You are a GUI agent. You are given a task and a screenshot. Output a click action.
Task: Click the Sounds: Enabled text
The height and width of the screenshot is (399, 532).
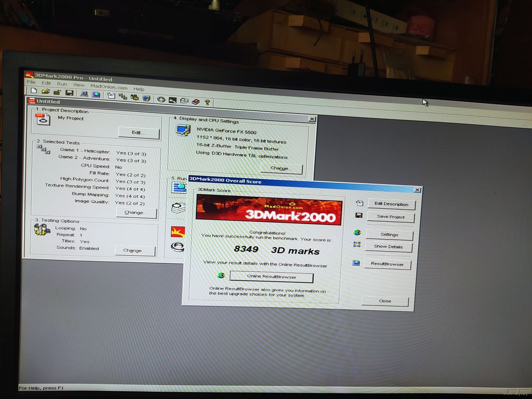click(78, 248)
